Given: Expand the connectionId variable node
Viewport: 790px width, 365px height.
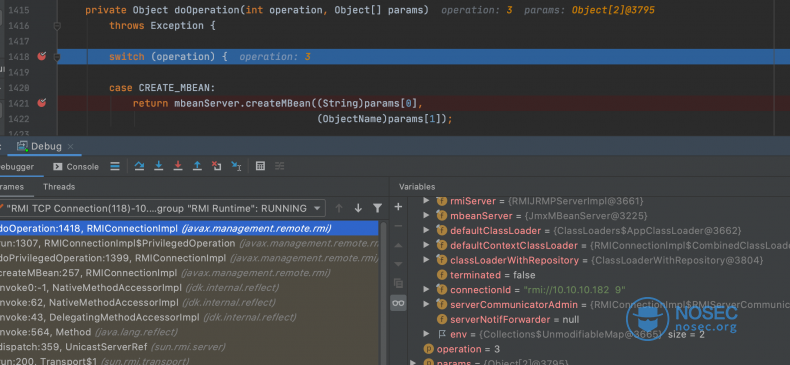Looking at the screenshot, I should [x=426, y=289].
